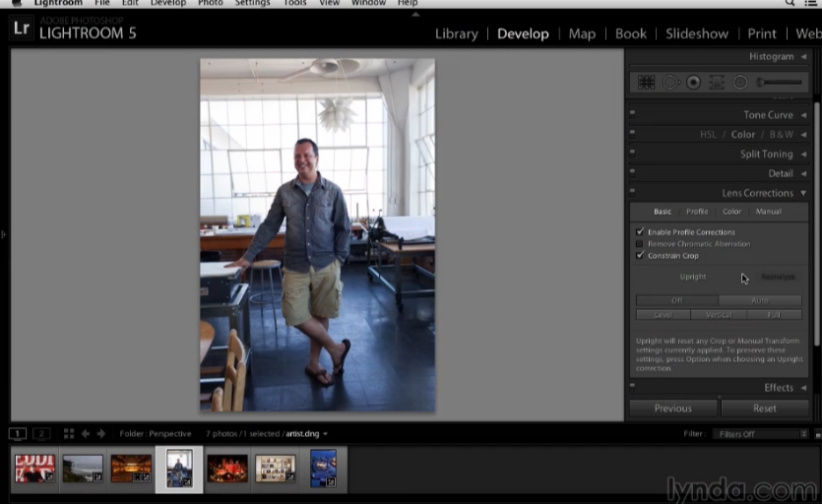Switch to second window display 2
822x504 pixels.
point(41,434)
